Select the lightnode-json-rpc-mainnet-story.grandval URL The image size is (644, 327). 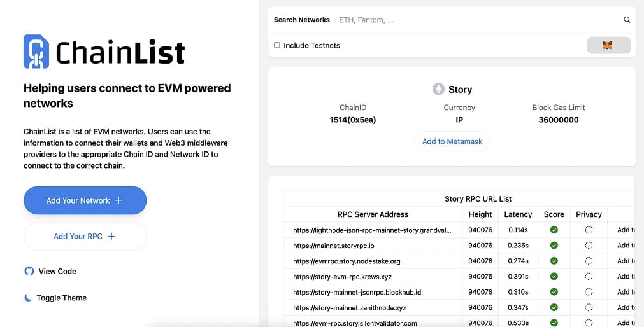click(x=372, y=230)
